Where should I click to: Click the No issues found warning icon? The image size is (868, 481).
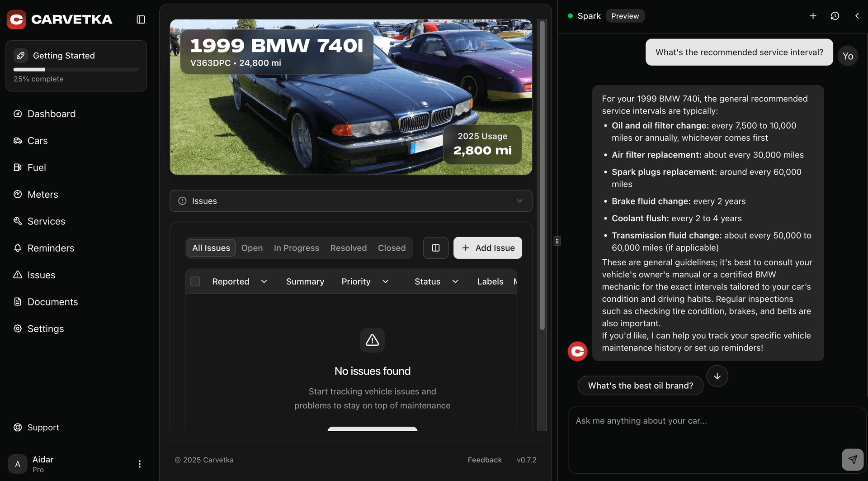pyautogui.click(x=373, y=340)
